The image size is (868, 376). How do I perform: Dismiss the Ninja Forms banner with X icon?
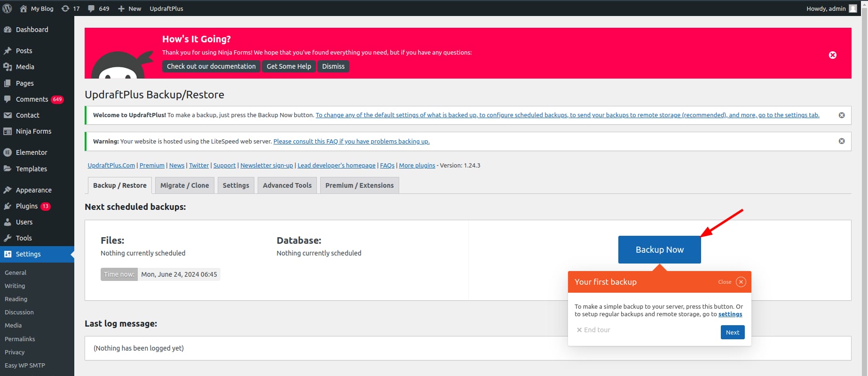832,55
